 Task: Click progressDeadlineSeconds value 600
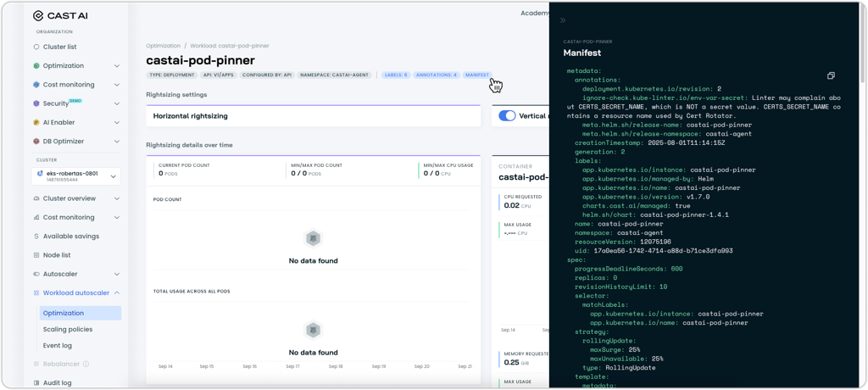click(x=676, y=269)
